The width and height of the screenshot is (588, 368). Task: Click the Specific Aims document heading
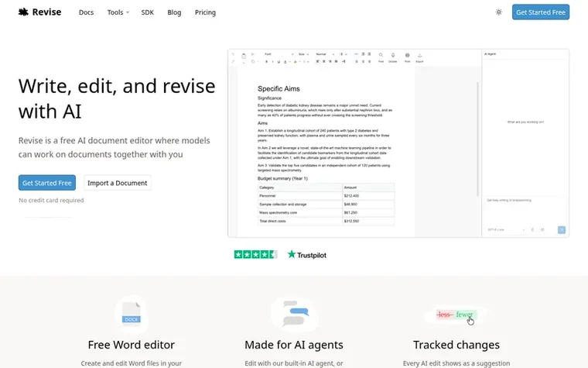coord(279,88)
